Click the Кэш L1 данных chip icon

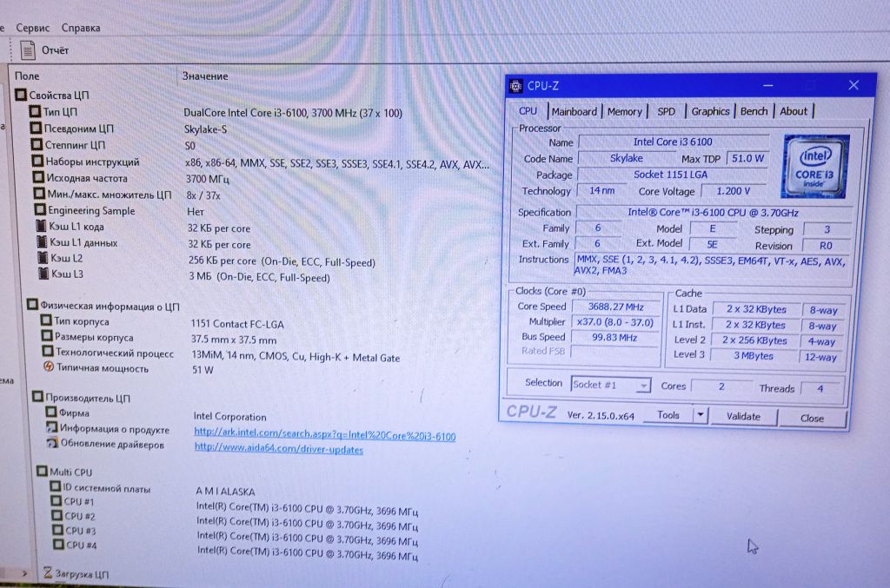click(42, 241)
